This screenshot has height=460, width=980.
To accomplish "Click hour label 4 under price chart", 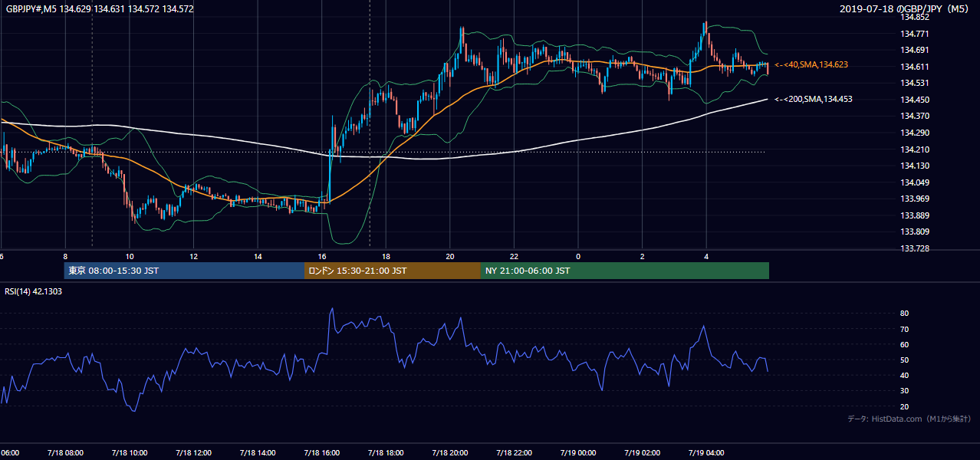I will [x=706, y=256].
